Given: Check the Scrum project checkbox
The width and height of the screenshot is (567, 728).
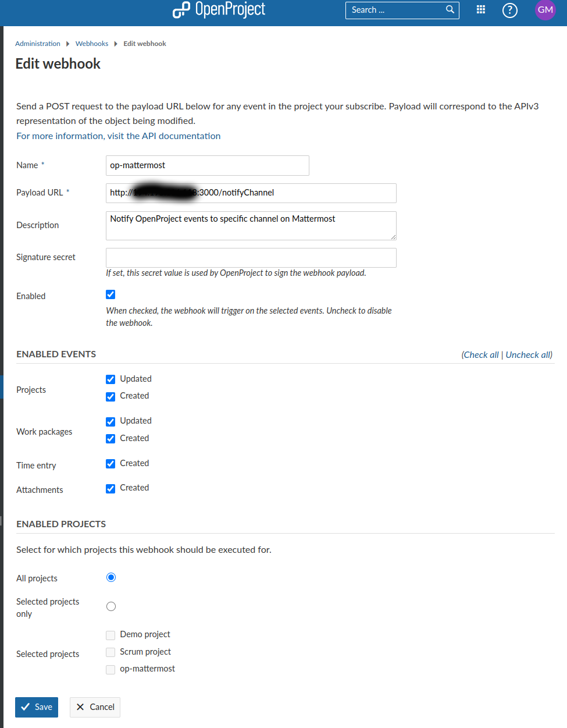Looking at the screenshot, I should pos(110,652).
